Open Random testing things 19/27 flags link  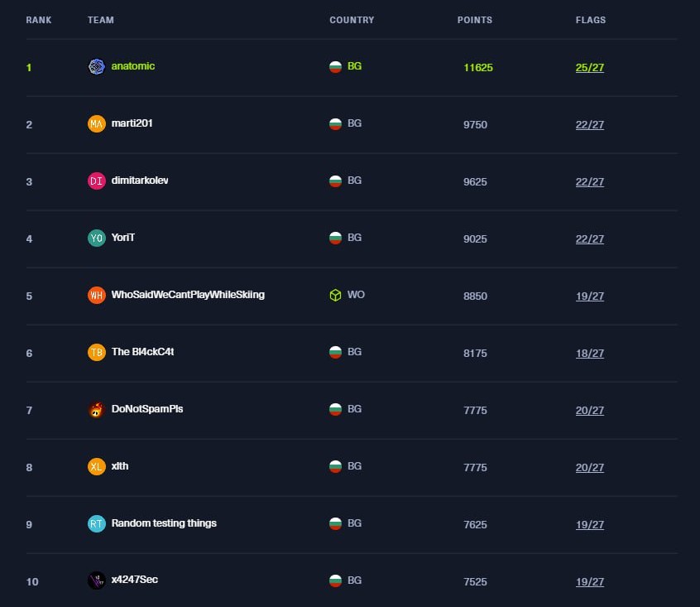(x=590, y=525)
